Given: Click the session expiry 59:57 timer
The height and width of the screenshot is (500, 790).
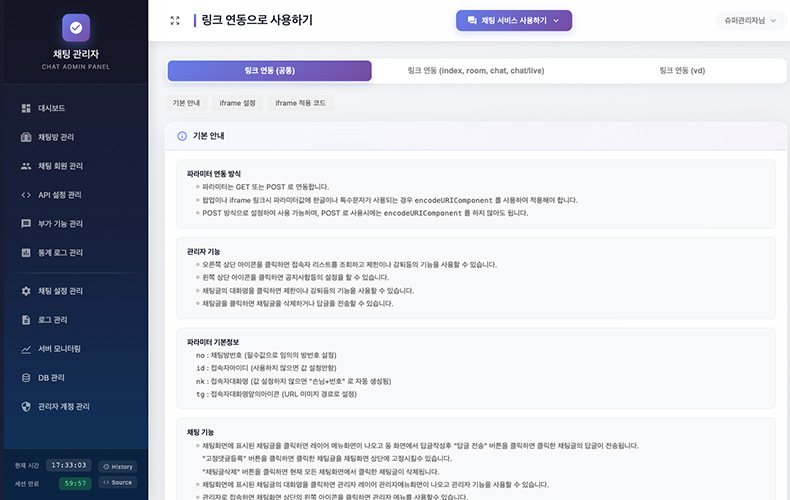Looking at the screenshot, I should 75,483.
